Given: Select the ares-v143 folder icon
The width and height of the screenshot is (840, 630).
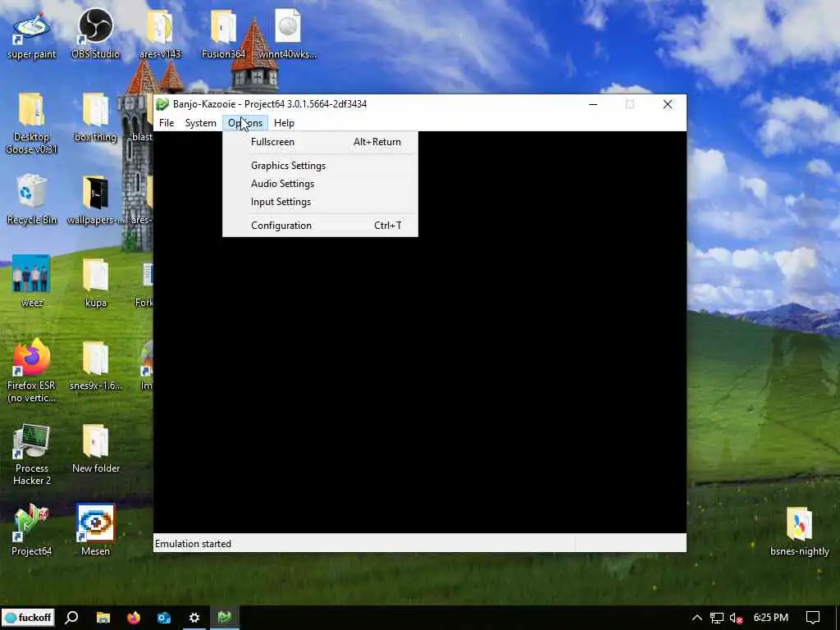Looking at the screenshot, I should 160,34.
